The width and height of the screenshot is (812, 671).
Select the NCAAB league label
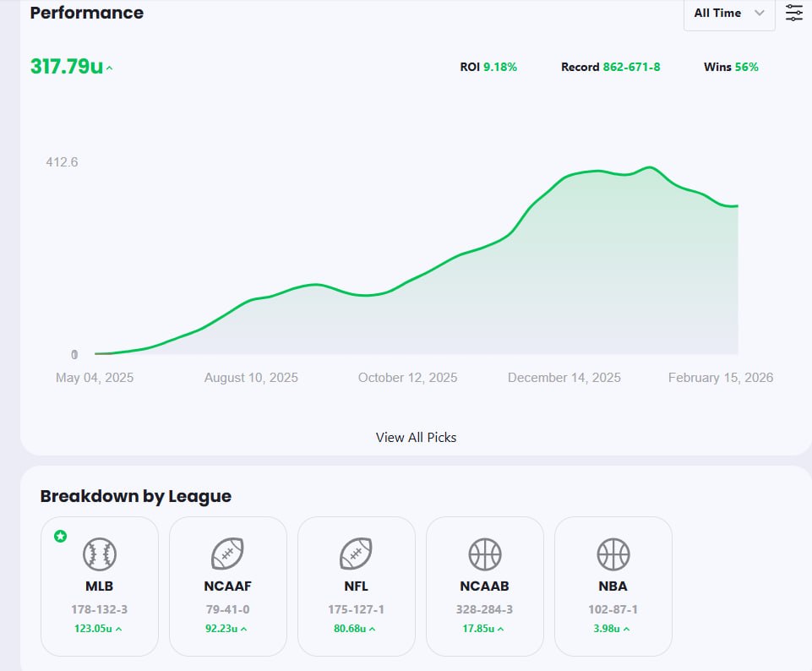(485, 586)
